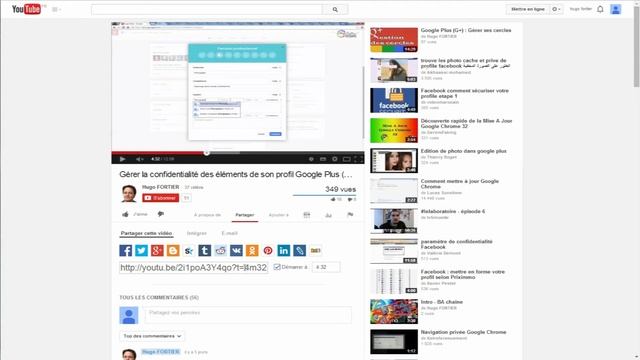
Task: Open the statistics chart icon
Action: pos(328,215)
